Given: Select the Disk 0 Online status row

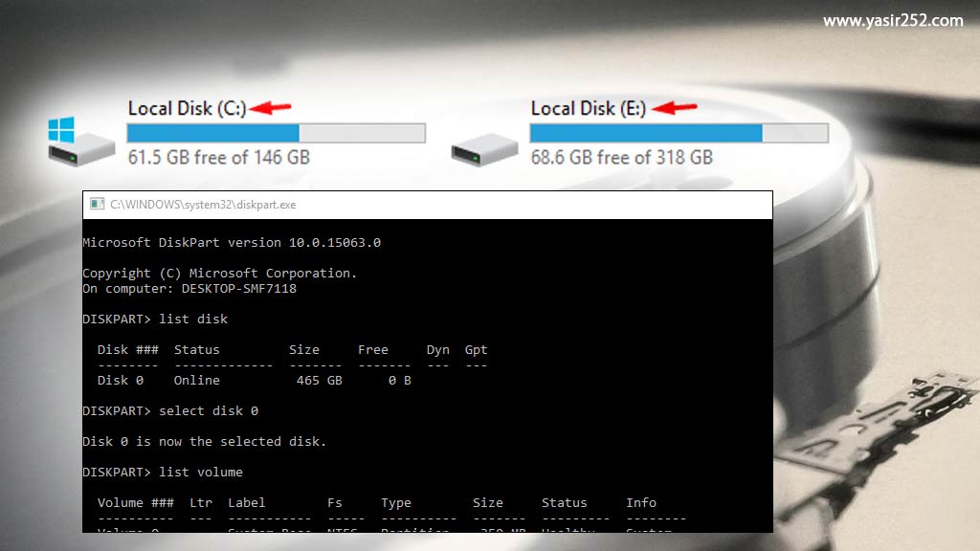Looking at the screenshot, I should (x=191, y=380).
